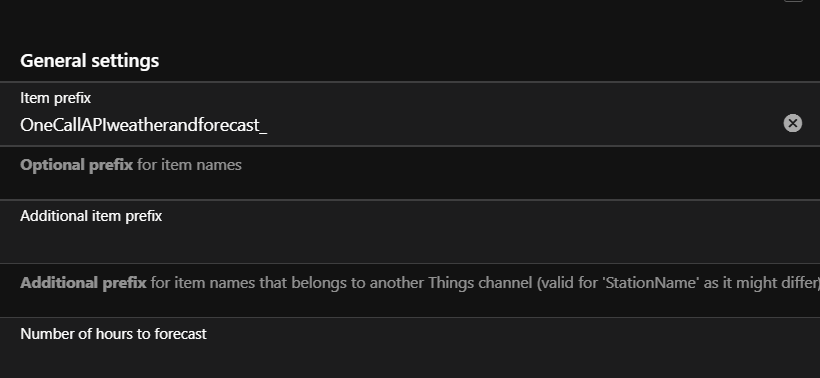Click the 'weatherandforecast' part of the prefix value
This screenshot has height=378, width=820.
186,125
